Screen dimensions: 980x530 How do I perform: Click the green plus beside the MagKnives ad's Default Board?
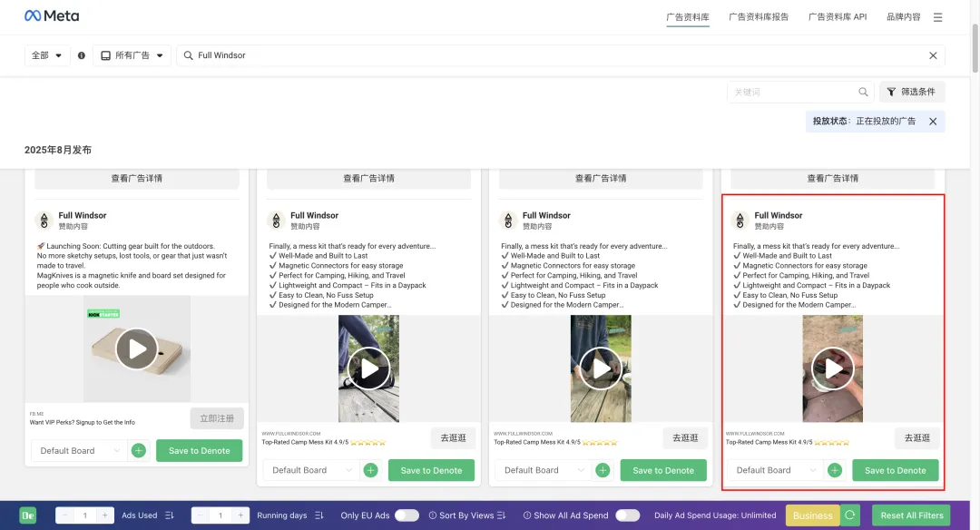[139, 451]
